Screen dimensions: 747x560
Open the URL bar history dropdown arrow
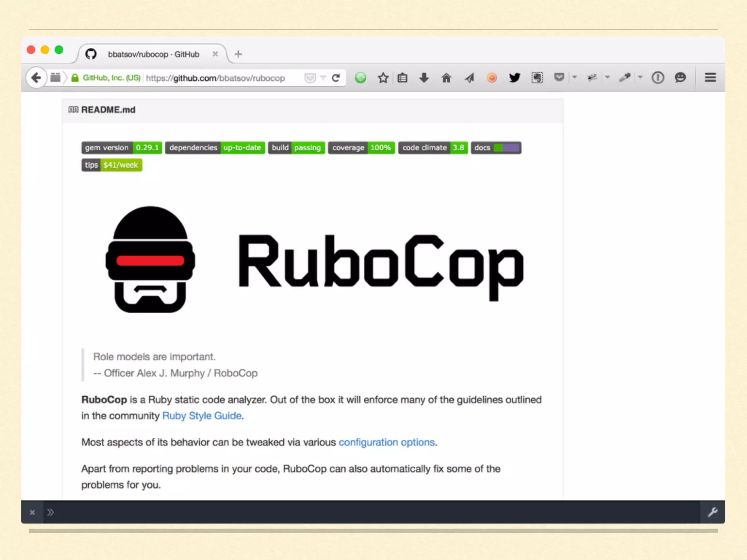click(x=323, y=78)
